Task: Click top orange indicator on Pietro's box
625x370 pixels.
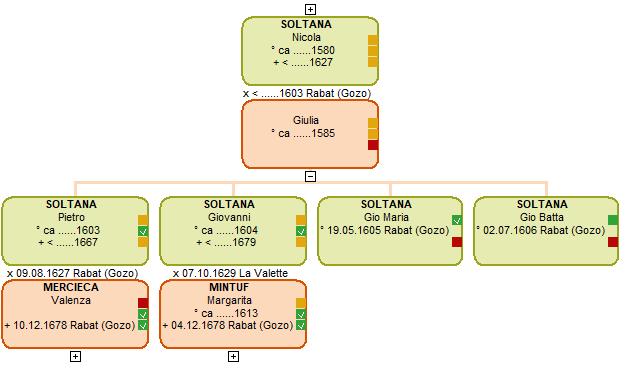Action: tap(143, 220)
